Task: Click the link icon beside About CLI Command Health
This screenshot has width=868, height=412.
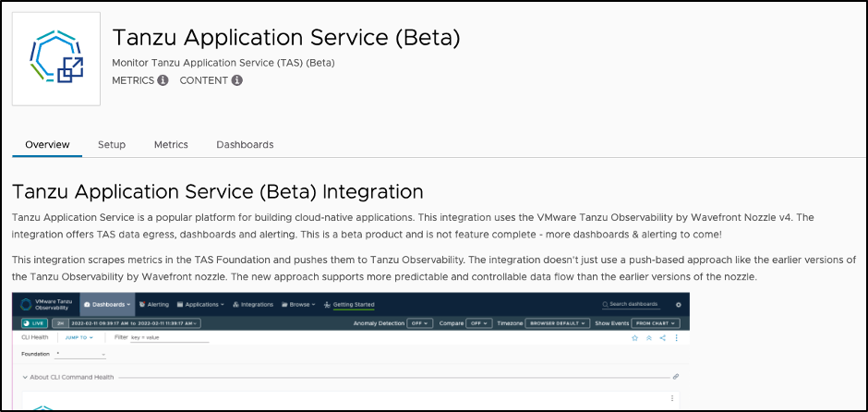Action: [675, 377]
